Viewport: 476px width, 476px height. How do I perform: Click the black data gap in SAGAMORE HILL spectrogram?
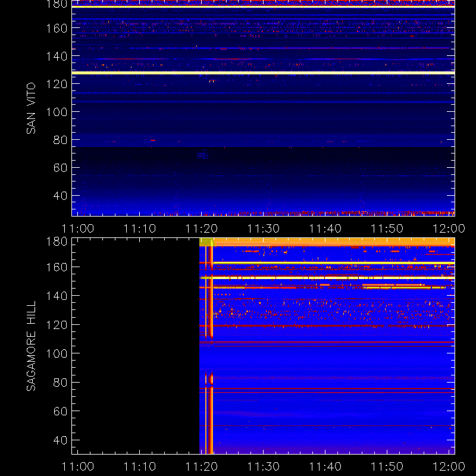tap(136, 346)
